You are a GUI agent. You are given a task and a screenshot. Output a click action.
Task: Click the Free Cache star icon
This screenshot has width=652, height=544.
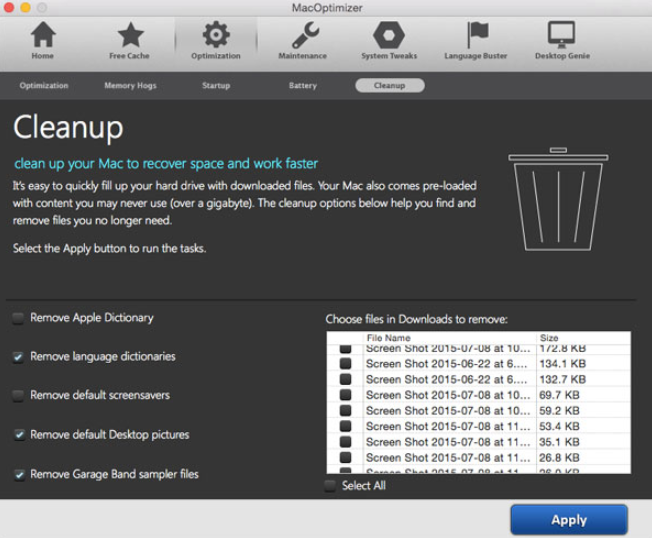point(130,36)
